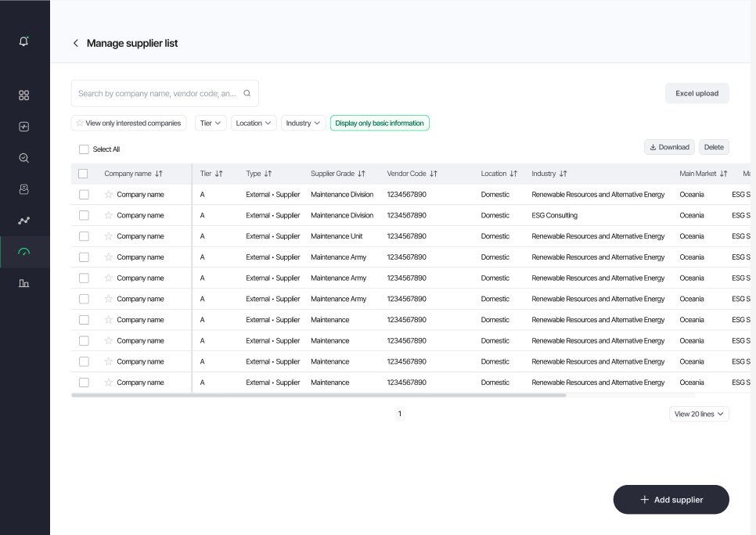Check the Select All checkbox
Image resolution: width=756 pixels, height=535 pixels.
pyautogui.click(x=84, y=149)
